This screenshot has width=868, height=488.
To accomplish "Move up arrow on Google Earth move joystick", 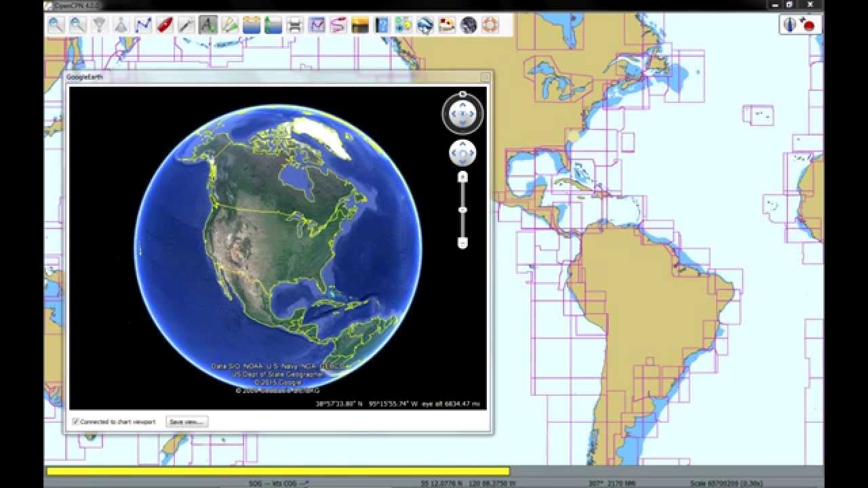I will click(x=462, y=145).
